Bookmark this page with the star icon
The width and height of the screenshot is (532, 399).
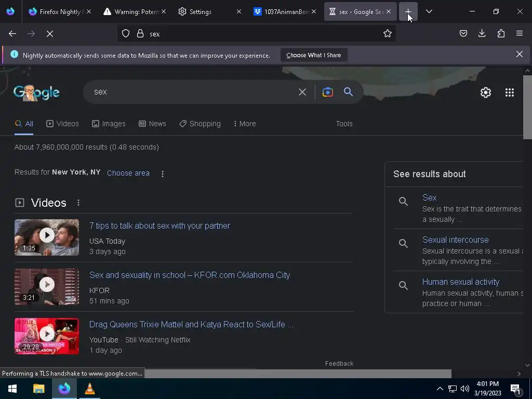(x=388, y=33)
